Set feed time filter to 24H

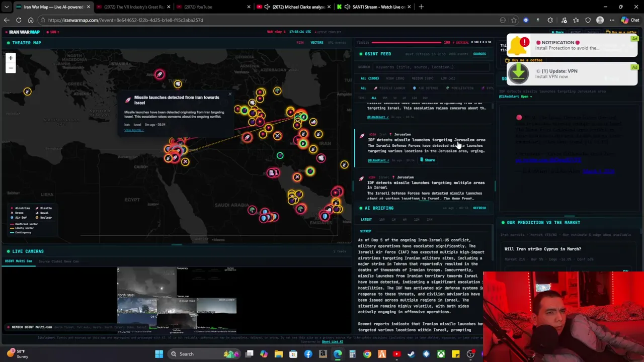[425, 98]
